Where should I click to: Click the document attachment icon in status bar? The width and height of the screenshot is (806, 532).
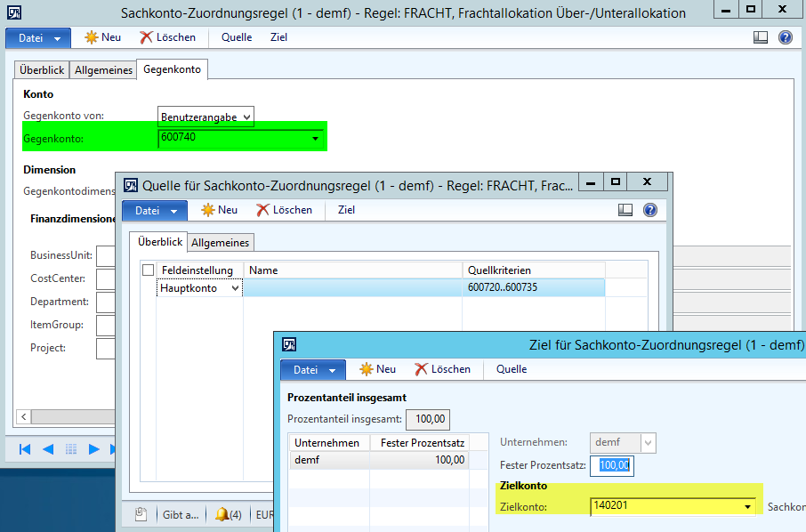[x=141, y=514]
